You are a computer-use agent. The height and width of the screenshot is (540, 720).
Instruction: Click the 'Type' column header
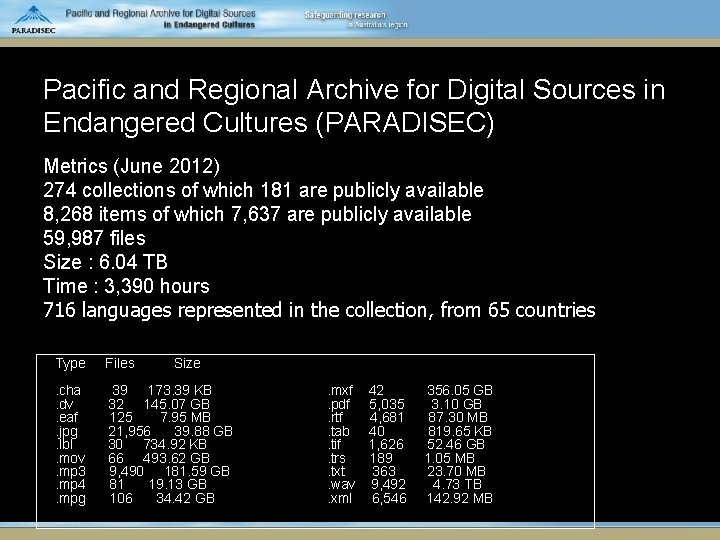tap(71, 363)
